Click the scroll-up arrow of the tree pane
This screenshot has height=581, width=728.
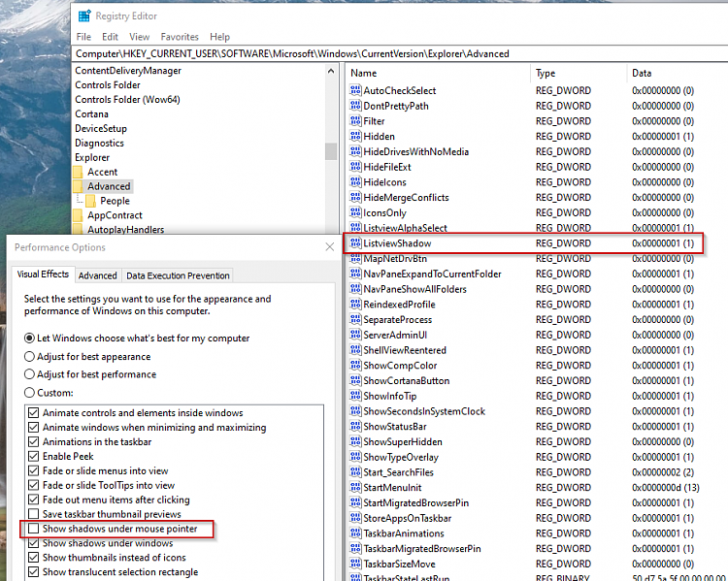tap(331, 71)
